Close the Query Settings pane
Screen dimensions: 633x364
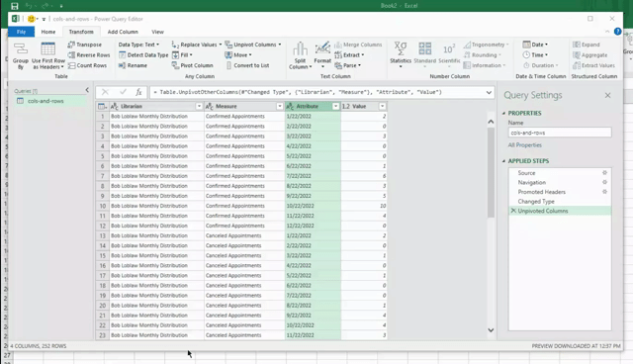pos(607,95)
